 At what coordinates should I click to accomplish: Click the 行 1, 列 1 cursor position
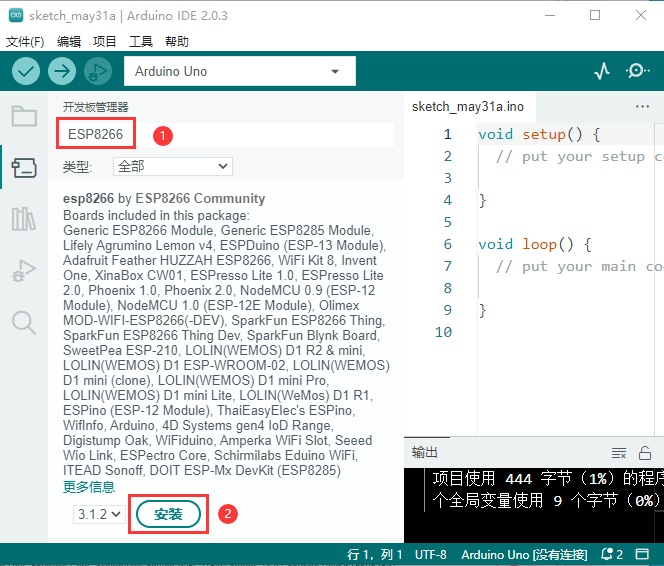tap(374, 555)
